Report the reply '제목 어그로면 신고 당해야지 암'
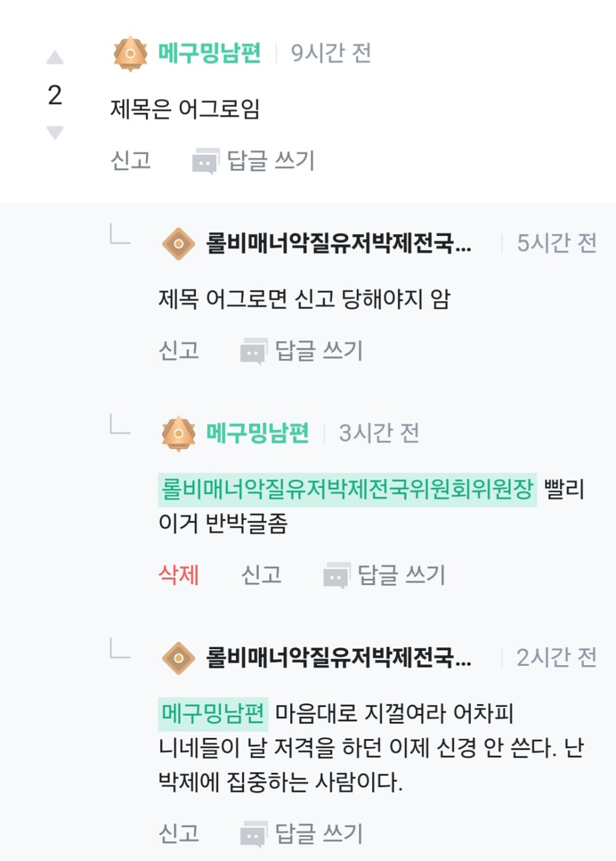This screenshot has height=861, width=616. pyautogui.click(x=179, y=350)
